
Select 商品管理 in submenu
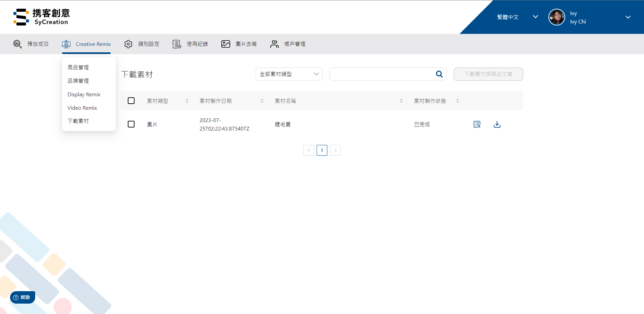click(78, 67)
